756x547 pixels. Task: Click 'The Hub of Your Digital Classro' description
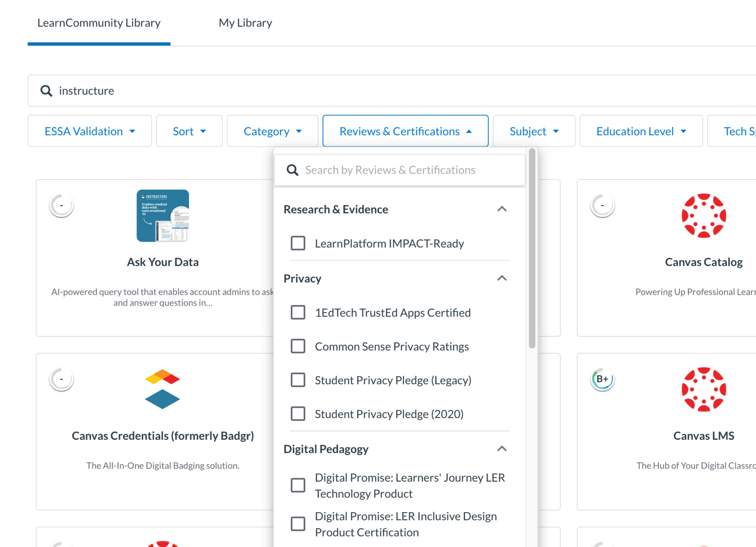pos(696,465)
